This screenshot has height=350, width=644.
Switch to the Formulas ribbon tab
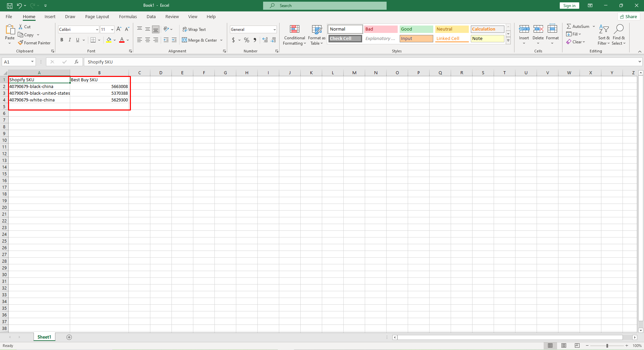(128, 16)
